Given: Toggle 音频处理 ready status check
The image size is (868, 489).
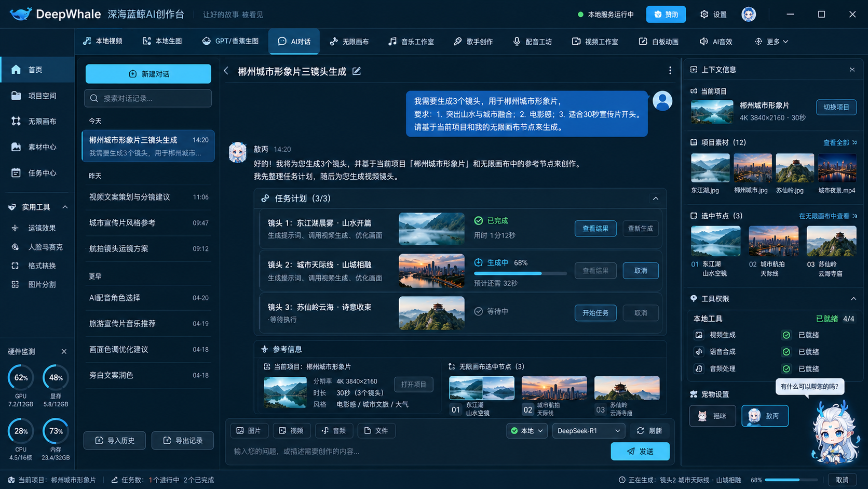Looking at the screenshot, I should click(x=786, y=369).
